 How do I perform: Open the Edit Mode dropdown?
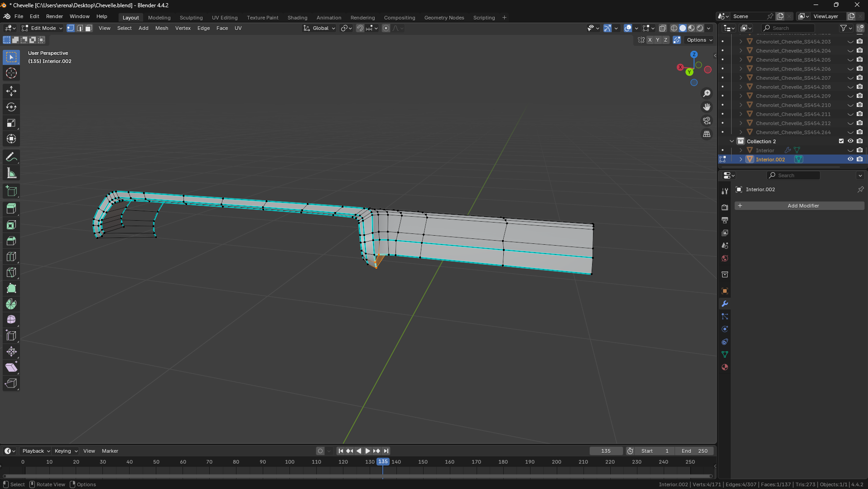tap(43, 28)
